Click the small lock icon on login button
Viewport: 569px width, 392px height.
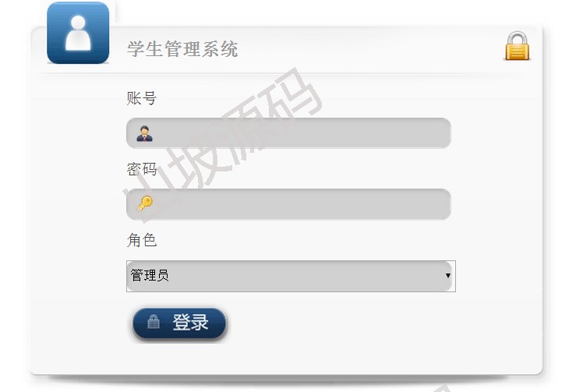pyautogui.click(x=154, y=322)
